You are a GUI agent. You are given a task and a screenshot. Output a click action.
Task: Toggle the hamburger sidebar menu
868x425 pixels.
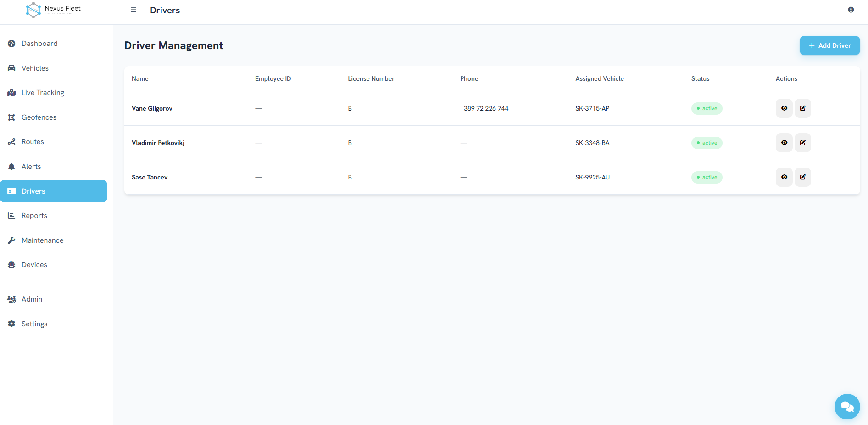tap(134, 10)
